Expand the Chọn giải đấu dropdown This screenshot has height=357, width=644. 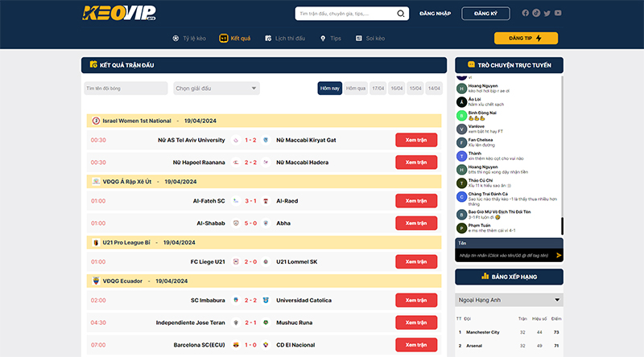[x=217, y=88]
